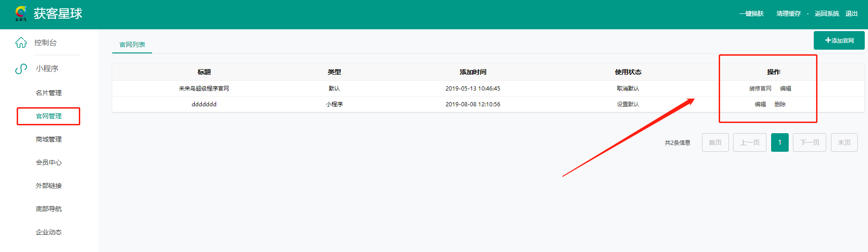Click the 共2条信息 count text

click(677, 142)
